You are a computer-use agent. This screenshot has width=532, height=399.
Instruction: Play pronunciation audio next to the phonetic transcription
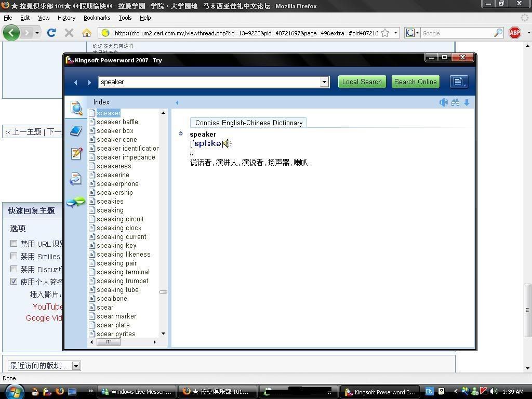tap(227, 143)
